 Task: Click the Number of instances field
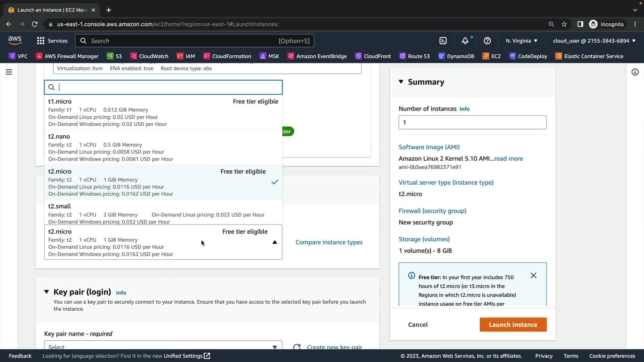[x=472, y=122]
